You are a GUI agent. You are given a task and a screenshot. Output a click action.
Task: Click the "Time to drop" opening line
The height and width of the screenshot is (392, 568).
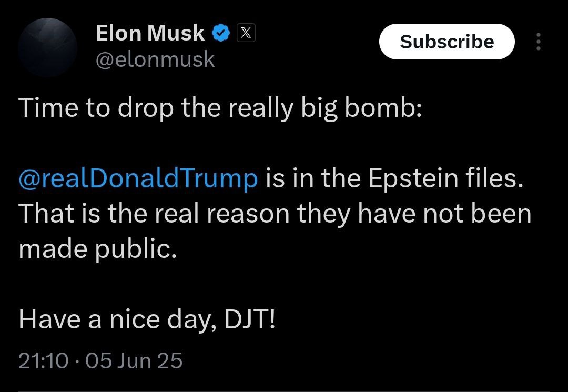point(220,108)
